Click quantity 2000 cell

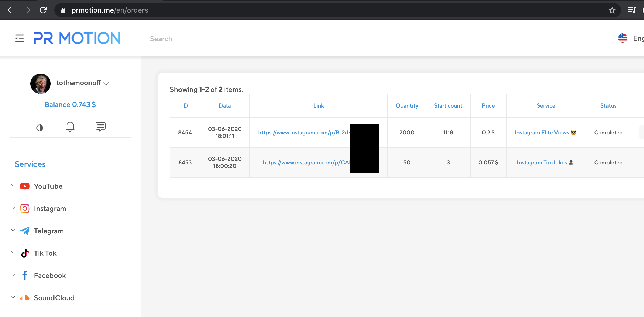tap(407, 132)
